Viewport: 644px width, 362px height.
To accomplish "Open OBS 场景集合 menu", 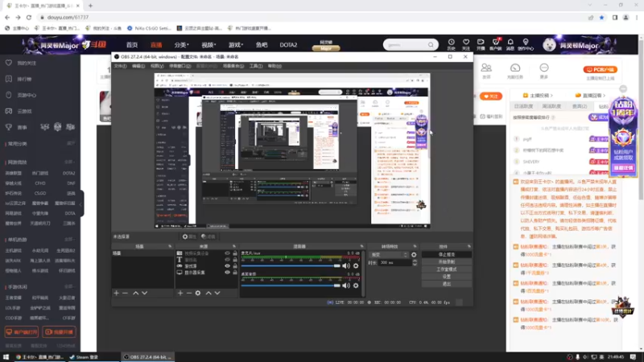I will click(x=233, y=66).
